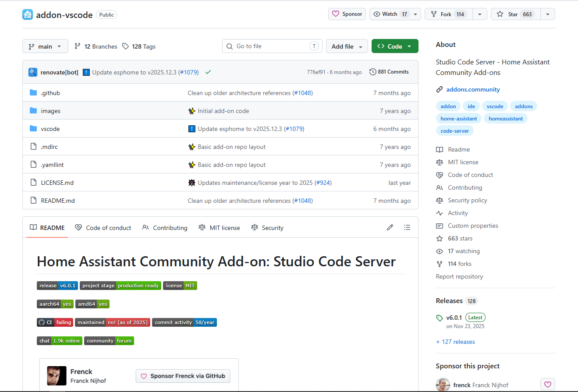Open the .yamllint file name
The image size is (578, 392).
point(52,165)
